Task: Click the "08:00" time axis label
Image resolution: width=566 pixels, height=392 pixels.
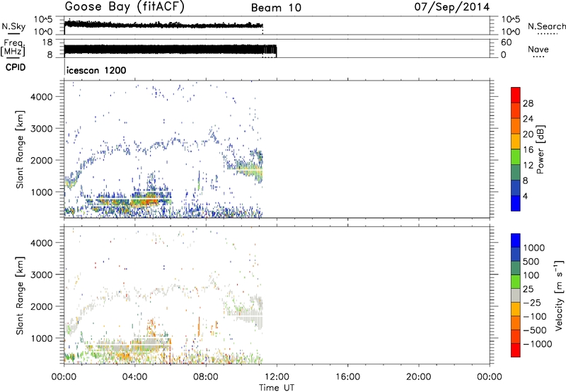Action: [206, 377]
